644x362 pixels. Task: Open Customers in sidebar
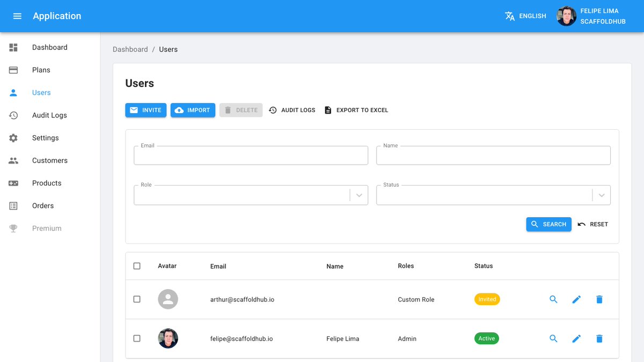click(x=50, y=160)
